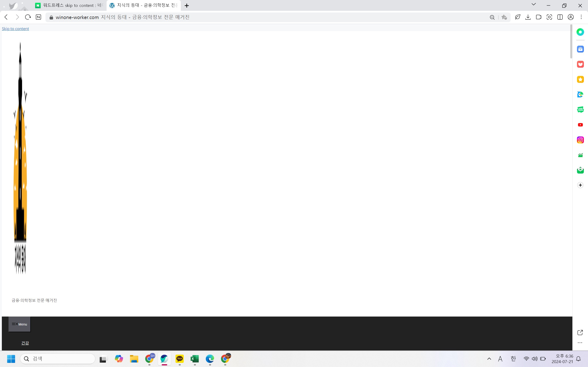Click the Naver browser N icon
The image size is (588, 367).
pyautogui.click(x=39, y=17)
